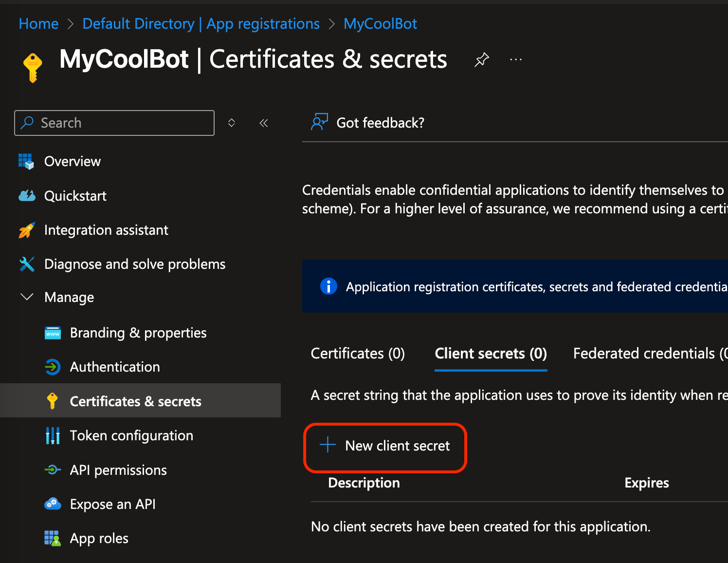
Task: Go to Home breadcrumb link
Action: [38, 23]
